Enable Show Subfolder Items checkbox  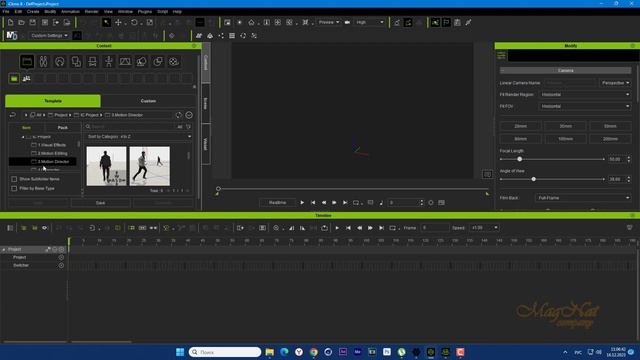pyautogui.click(x=14, y=179)
